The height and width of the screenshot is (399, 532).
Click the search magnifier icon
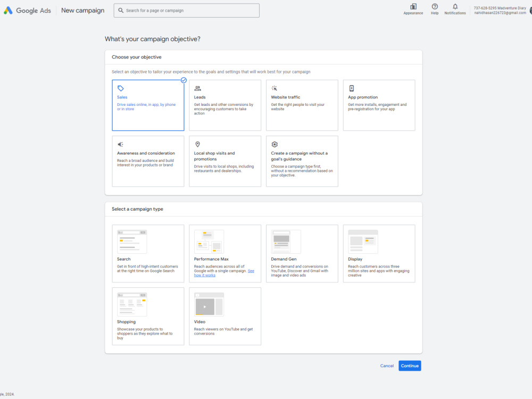coord(120,11)
